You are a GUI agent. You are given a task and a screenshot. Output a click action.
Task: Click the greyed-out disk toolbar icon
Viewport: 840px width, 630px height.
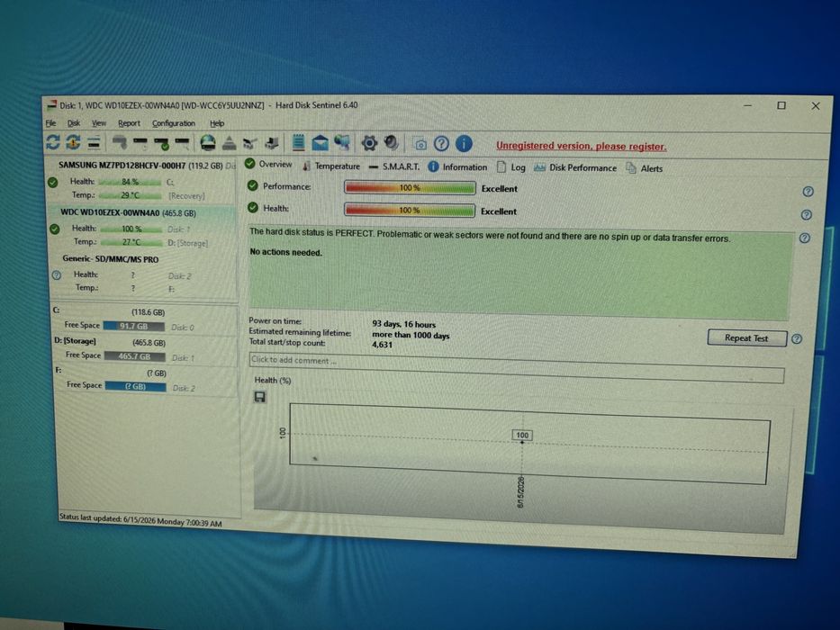click(x=120, y=142)
